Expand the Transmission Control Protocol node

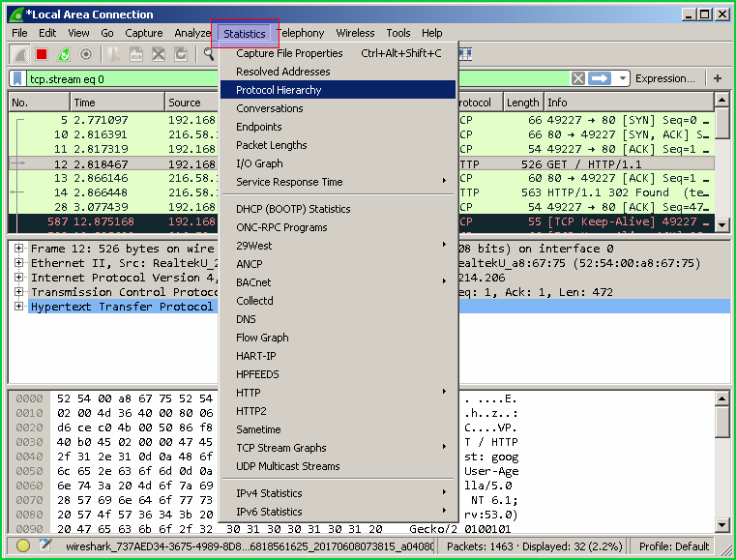tap(18, 291)
